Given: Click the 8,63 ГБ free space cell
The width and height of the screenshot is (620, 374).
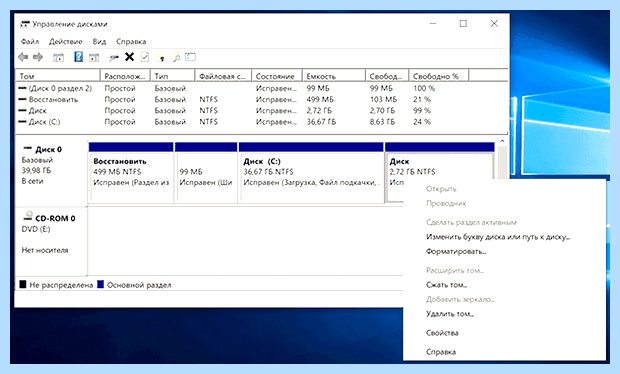Looking at the screenshot, I should click(x=382, y=122).
